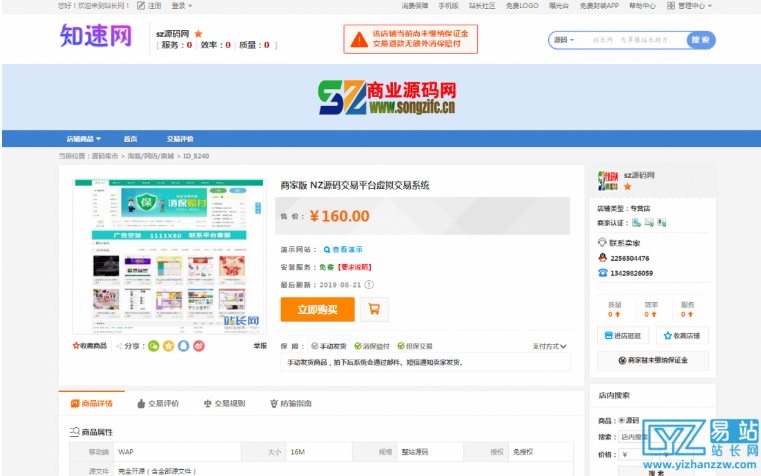Switch to the 交易评价 tab with thumbs-up
Image resolution: width=761 pixels, height=476 pixels.
(158, 403)
